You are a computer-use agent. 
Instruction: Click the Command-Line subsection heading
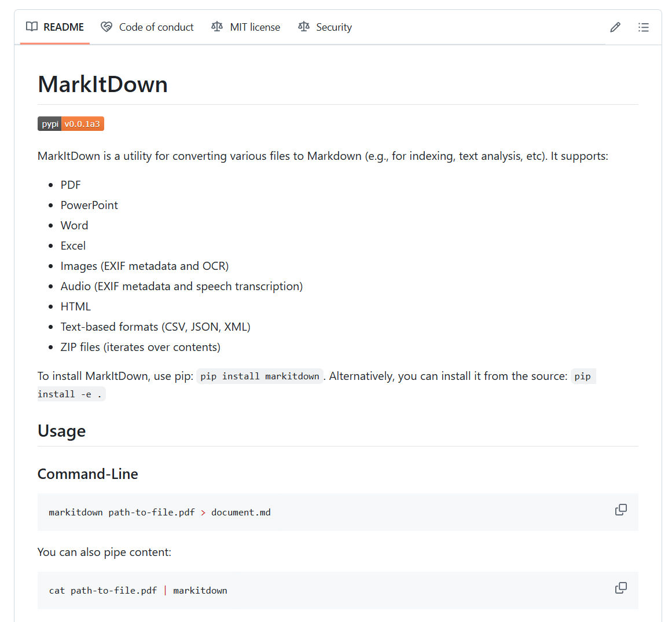coord(87,474)
